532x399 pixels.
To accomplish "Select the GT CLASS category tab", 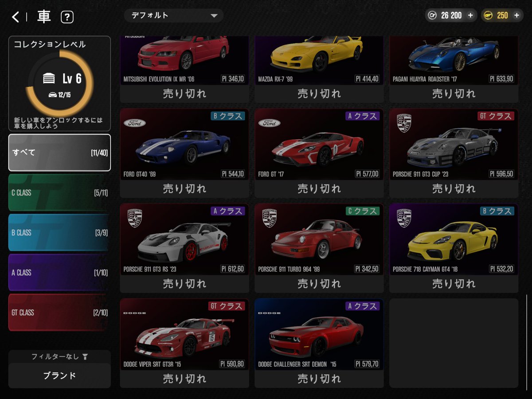I will [59, 313].
